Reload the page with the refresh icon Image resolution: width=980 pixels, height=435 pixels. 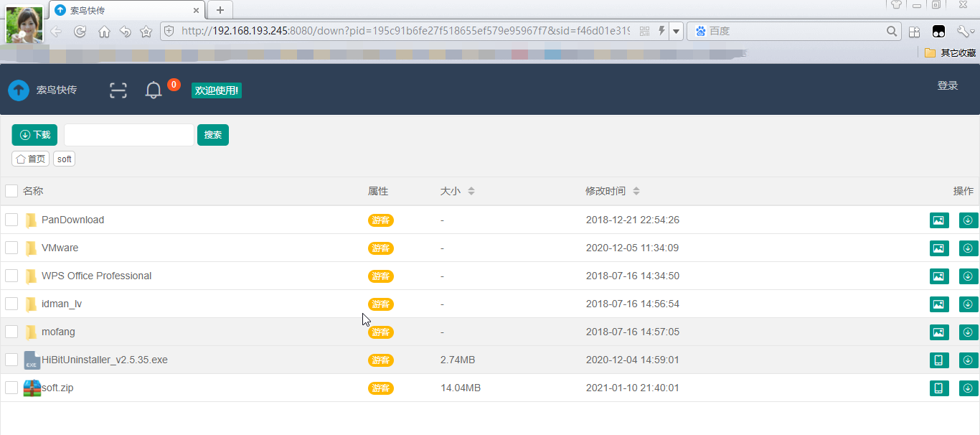click(80, 32)
